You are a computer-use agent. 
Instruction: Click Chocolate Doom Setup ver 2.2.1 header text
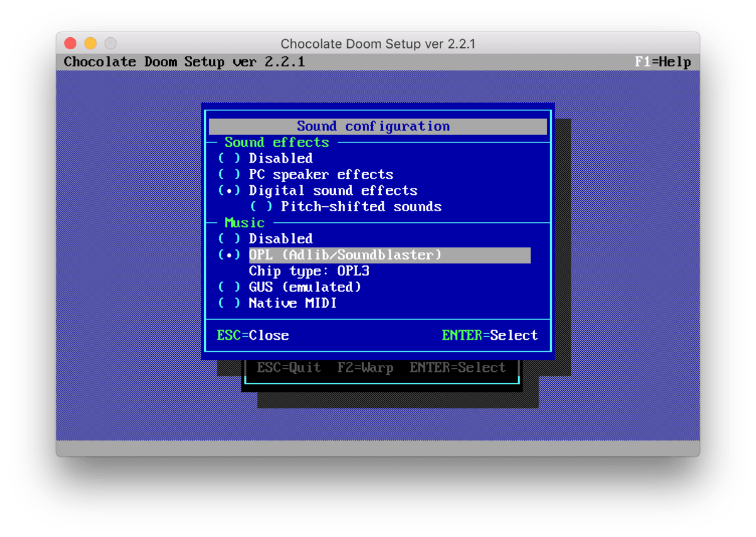pyautogui.click(x=185, y=62)
